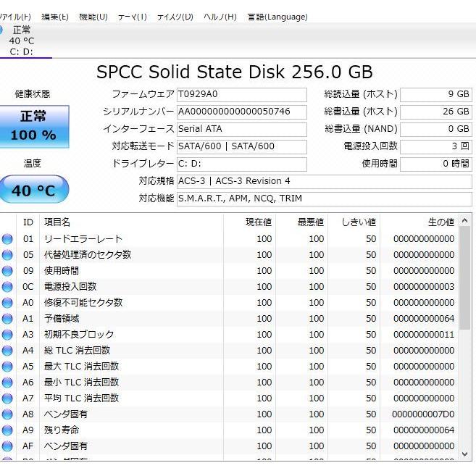Select the status orb in the 残り寿命 row

point(7,430)
